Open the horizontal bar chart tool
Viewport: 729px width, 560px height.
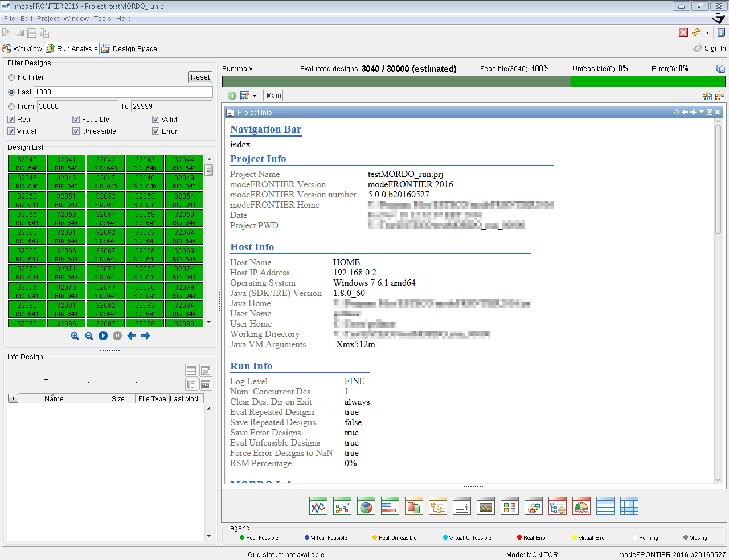[x=390, y=506]
